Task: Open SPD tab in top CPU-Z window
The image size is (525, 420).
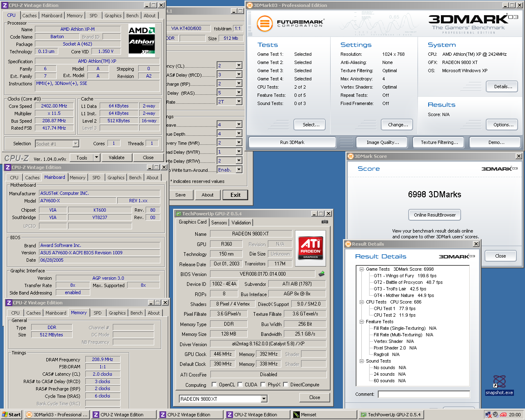Action: pos(94,16)
